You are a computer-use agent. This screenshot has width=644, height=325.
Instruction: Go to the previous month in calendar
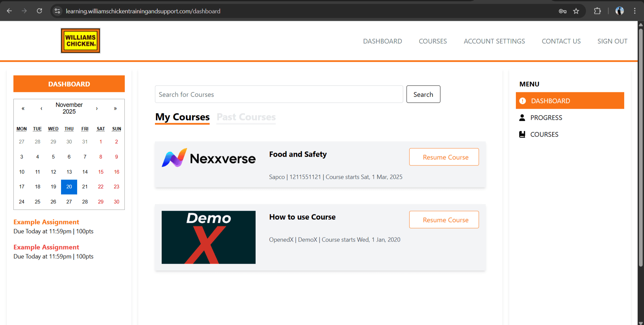[x=41, y=108]
